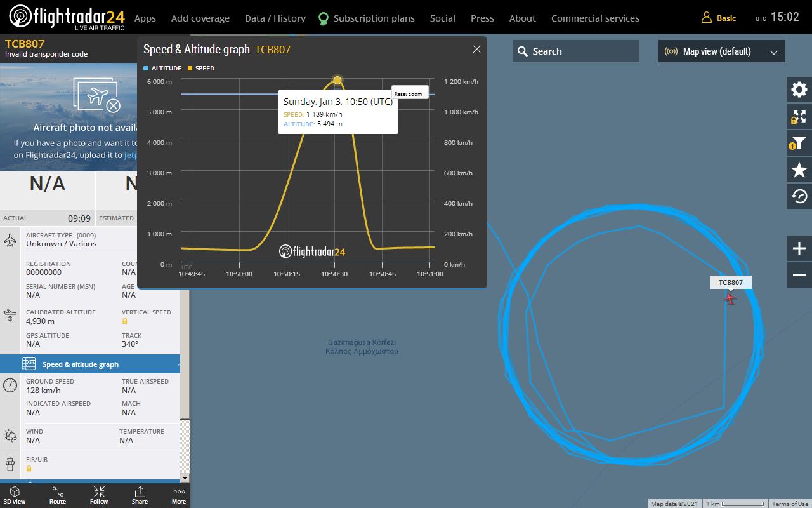Click the Search input field
Screen dimensions: 812x508
[x=576, y=51]
